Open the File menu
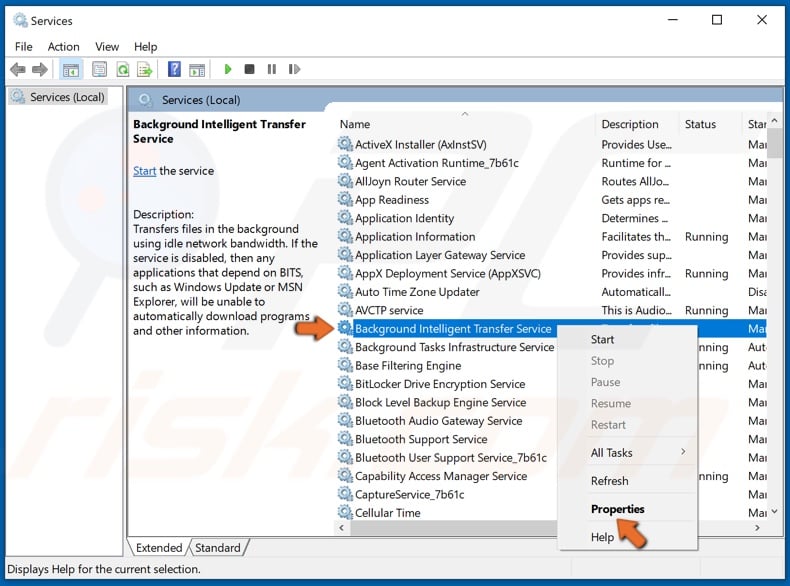The image size is (790, 586). (x=24, y=47)
